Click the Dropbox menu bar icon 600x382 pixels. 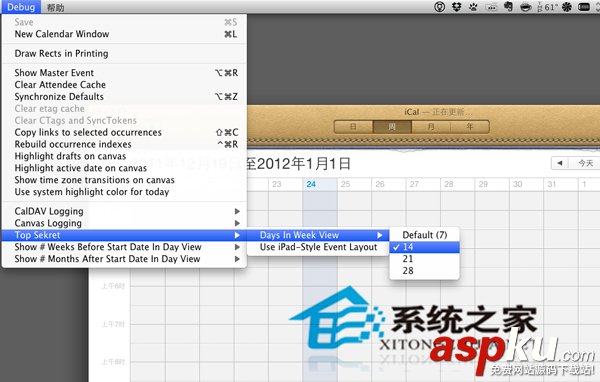(456, 7)
